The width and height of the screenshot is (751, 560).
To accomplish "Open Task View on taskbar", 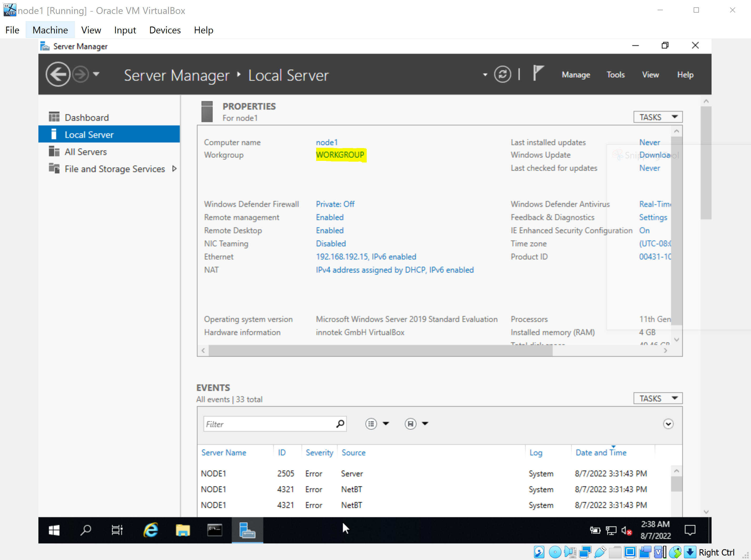I will (x=117, y=530).
